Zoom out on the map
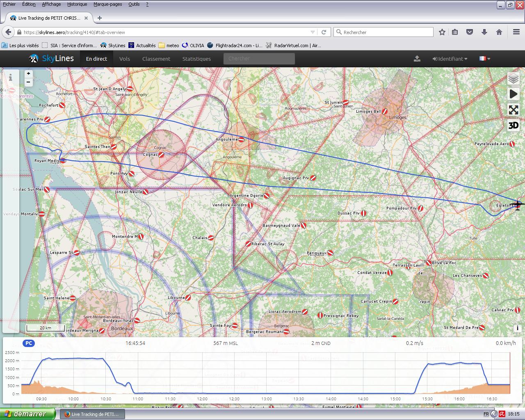The image size is (525, 420). click(x=28, y=82)
